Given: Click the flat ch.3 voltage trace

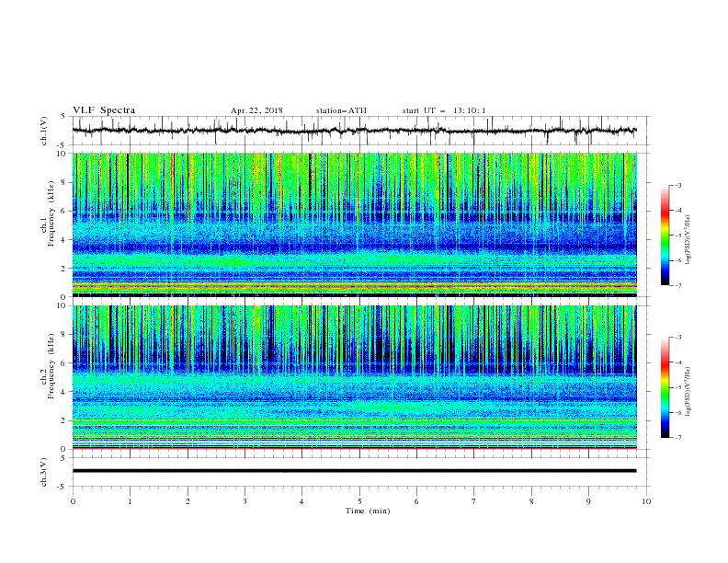Looking at the screenshot, I should click(x=354, y=471).
